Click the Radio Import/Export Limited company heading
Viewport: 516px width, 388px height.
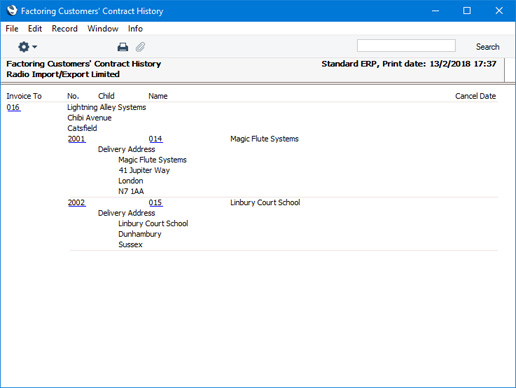point(63,74)
